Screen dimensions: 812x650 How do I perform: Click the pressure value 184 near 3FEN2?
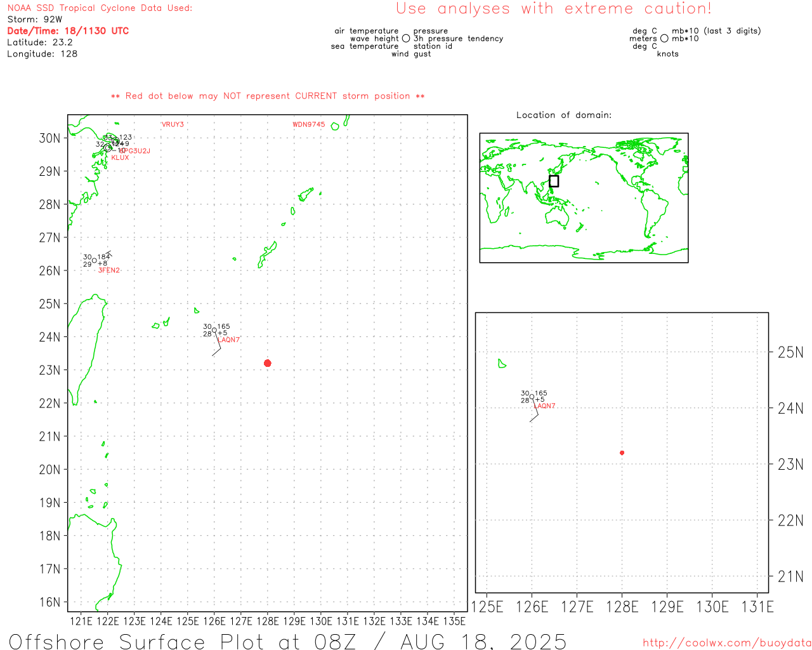103,257
